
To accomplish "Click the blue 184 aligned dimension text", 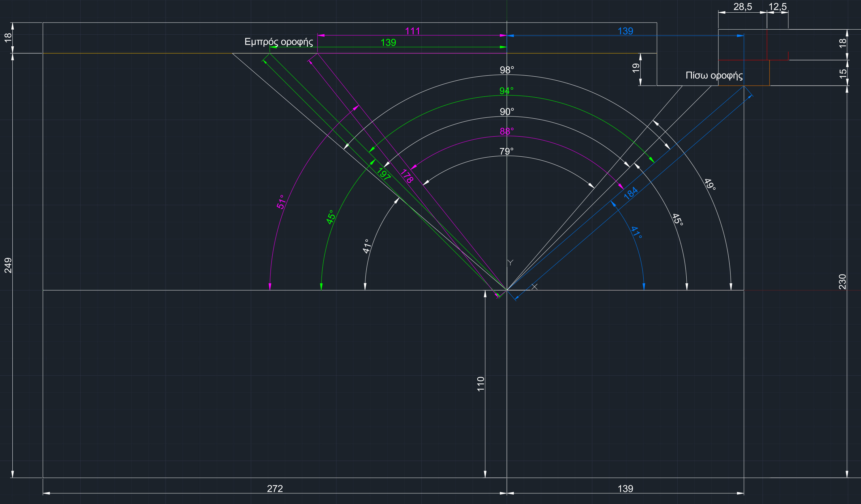I will click(x=630, y=193).
